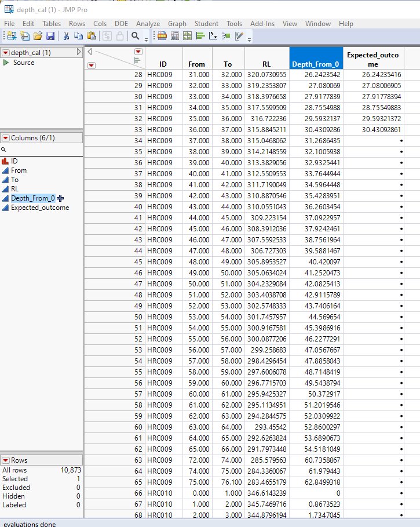
Task: Collapse the side panels using the header disclosure triangle
Action: [x=90, y=52]
